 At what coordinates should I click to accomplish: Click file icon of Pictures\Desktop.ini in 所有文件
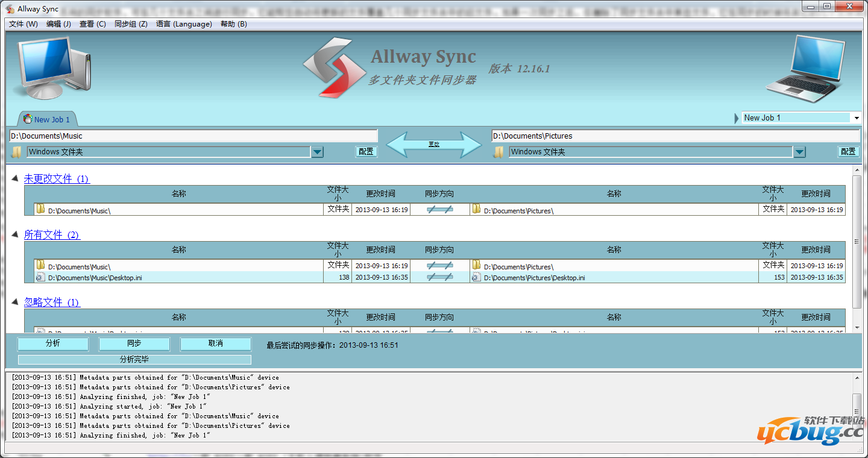pos(476,277)
